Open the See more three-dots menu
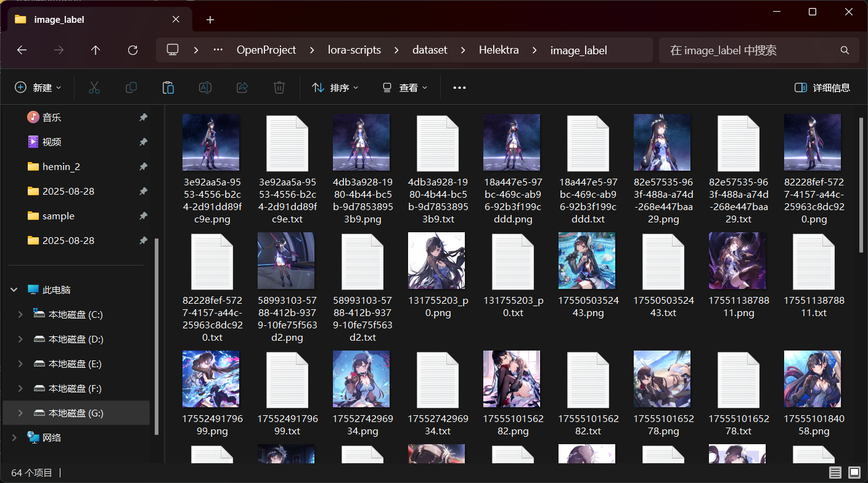 (x=459, y=87)
